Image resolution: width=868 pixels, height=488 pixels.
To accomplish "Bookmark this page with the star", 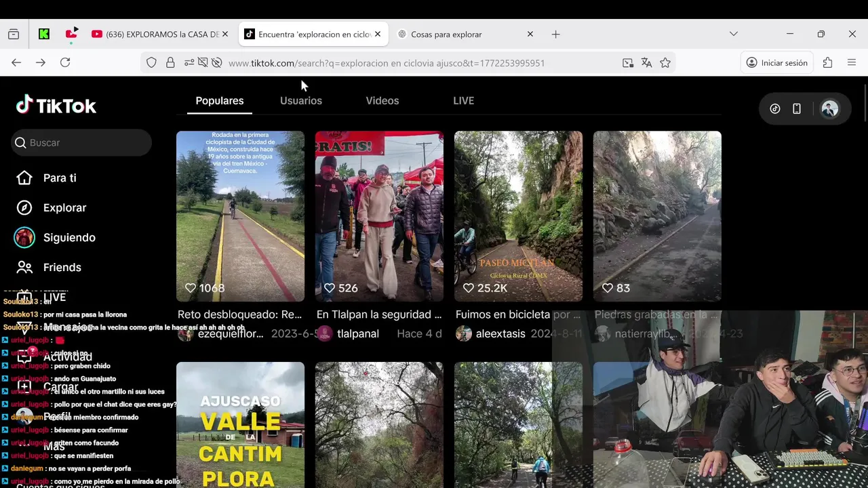I will pyautogui.click(x=665, y=63).
